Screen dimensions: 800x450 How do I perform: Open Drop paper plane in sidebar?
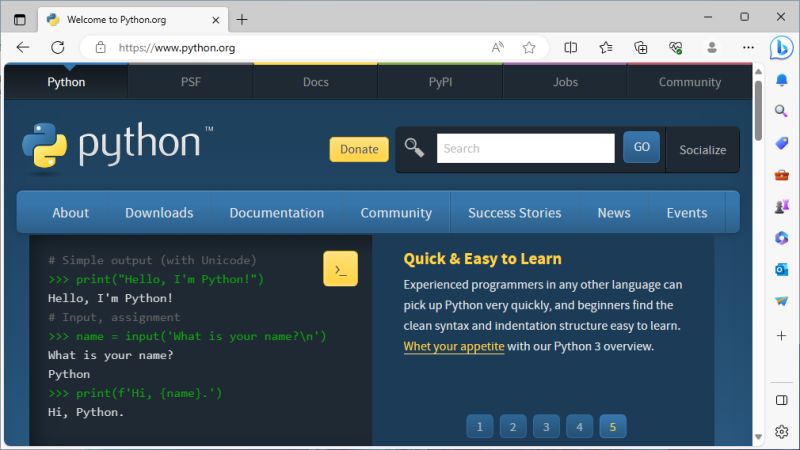[x=781, y=301]
